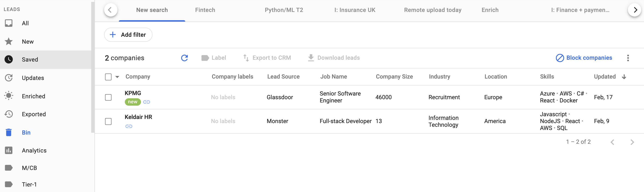Click the refresh results icon
This screenshot has width=644, height=192.
[x=184, y=58]
